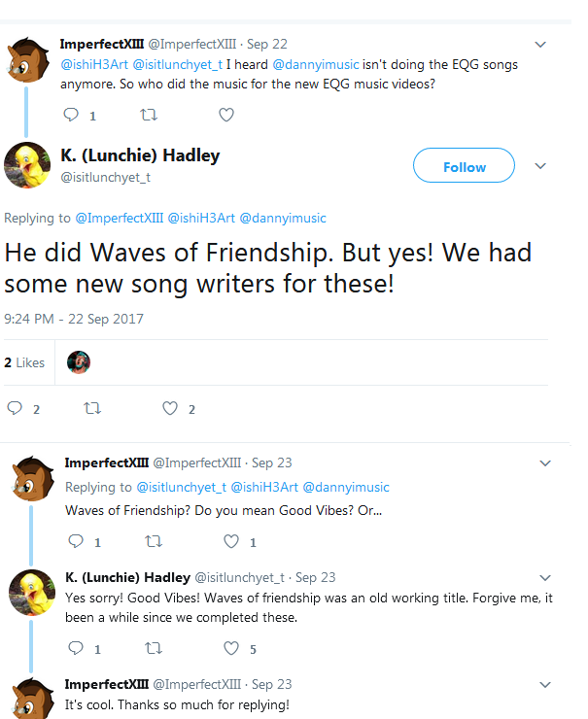Open K. (Lunchie) Hadley's large profile picture

(x=26, y=165)
